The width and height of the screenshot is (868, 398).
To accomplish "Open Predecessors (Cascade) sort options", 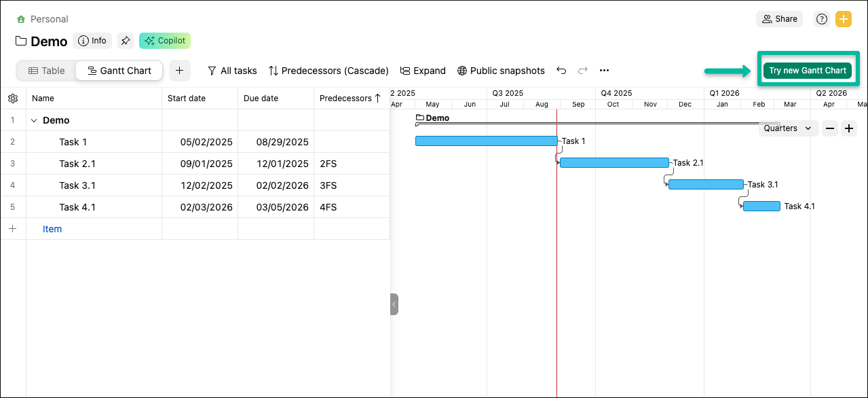I will tap(328, 71).
